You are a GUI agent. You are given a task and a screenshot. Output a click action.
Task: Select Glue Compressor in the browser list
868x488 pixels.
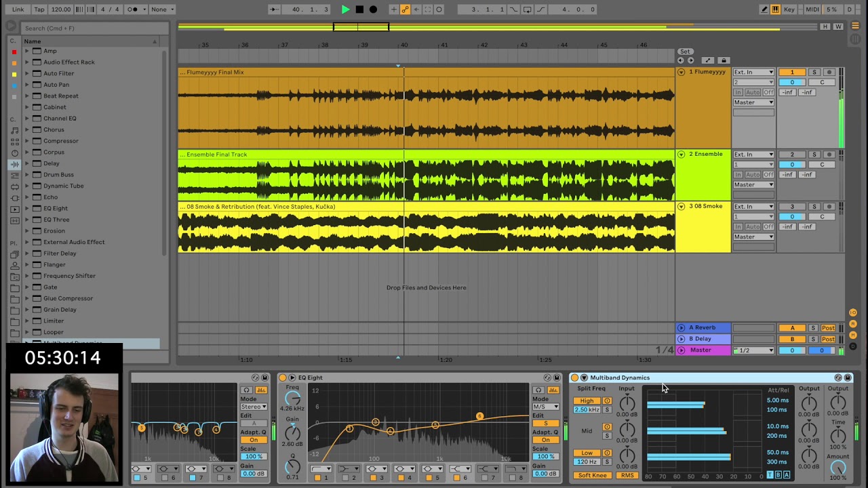pyautogui.click(x=68, y=298)
